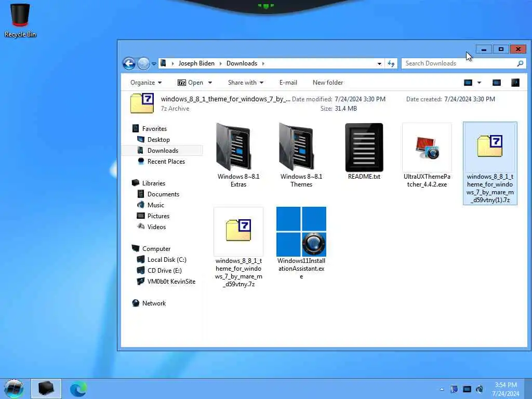The width and height of the screenshot is (532, 399).
Task: Open Recent Places in Favorites
Action: point(166,162)
